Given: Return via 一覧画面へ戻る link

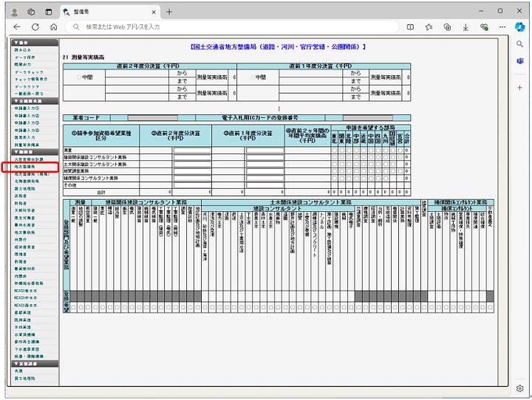Looking at the screenshot, I should tap(29, 94).
